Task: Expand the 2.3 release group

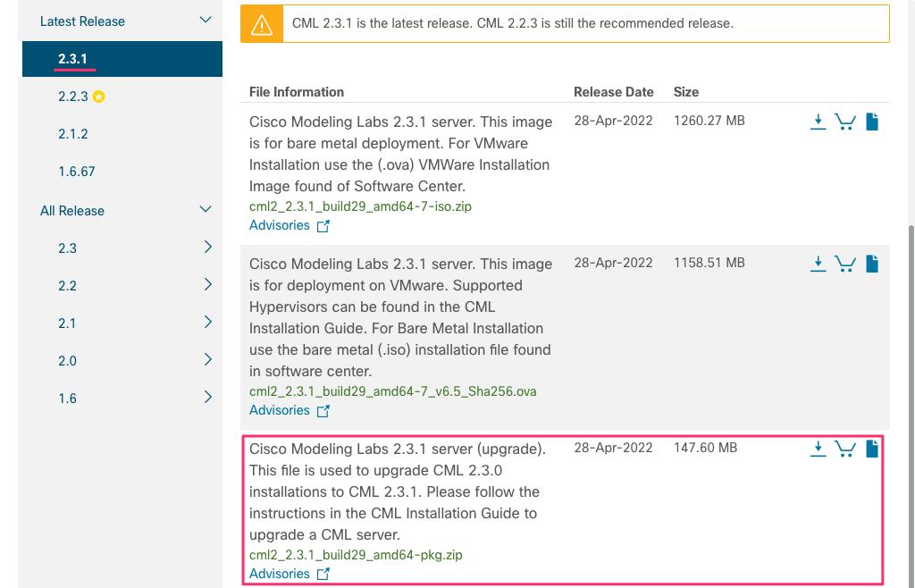Action: tap(207, 247)
